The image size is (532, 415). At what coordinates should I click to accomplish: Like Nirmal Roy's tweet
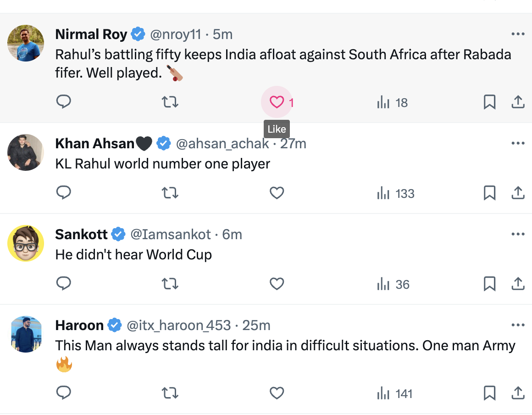tap(277, 102)
